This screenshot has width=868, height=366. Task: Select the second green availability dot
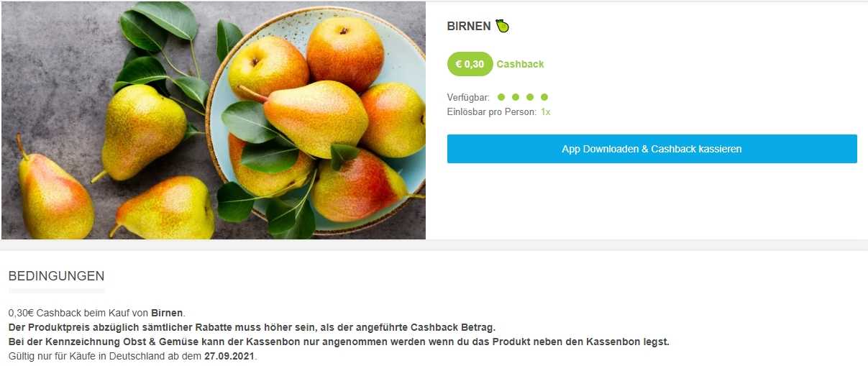[x=516, y=97]
